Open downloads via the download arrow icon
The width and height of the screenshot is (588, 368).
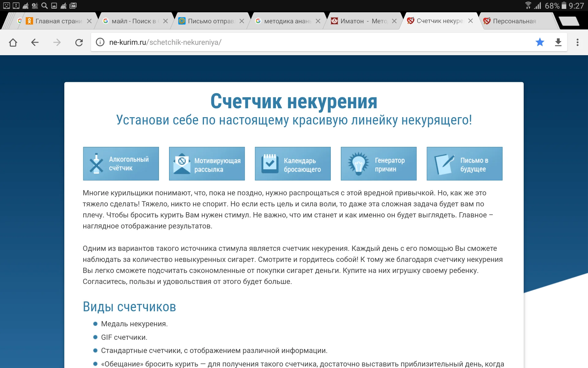click(x=558, y=42)
